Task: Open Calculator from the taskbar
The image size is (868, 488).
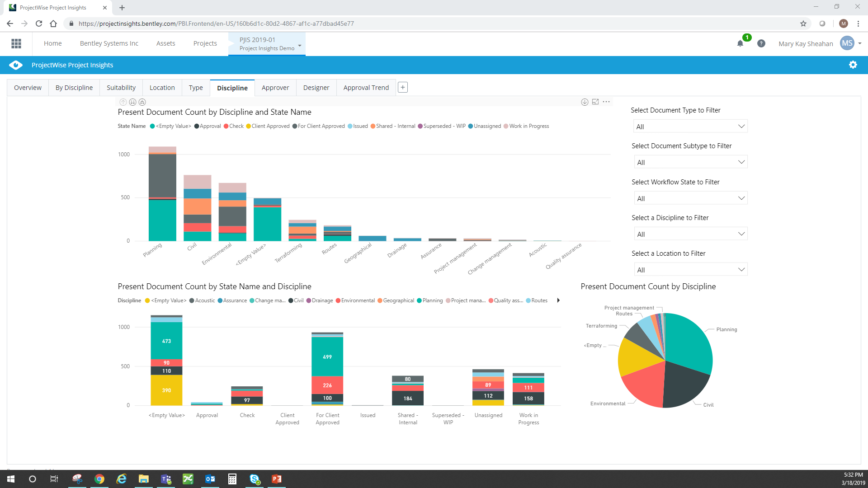Action: pos(232,479)
